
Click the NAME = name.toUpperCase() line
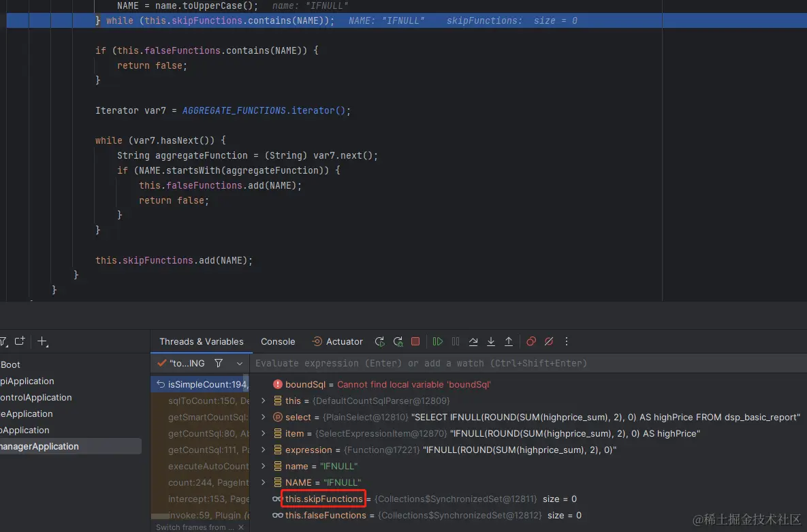click(188, 5)
